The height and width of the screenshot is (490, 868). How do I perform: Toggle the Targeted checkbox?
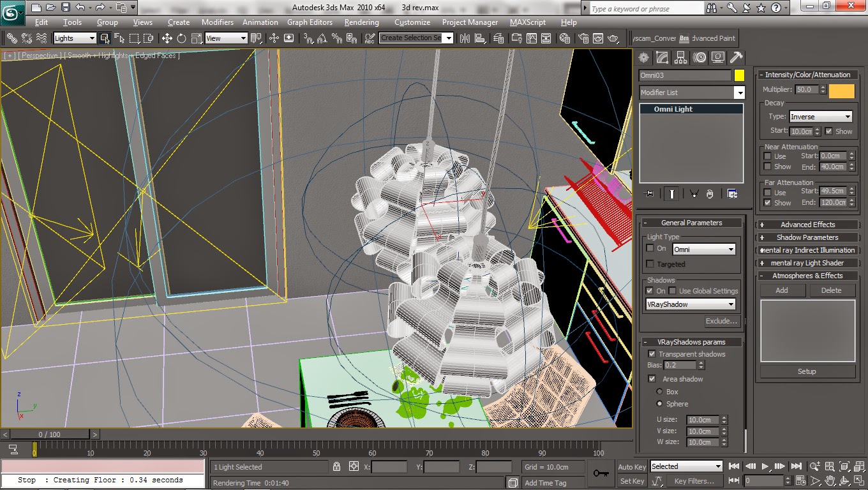650,264
